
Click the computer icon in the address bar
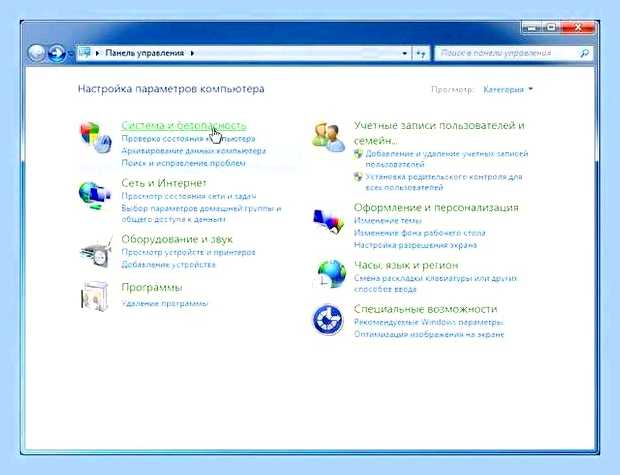84,53
